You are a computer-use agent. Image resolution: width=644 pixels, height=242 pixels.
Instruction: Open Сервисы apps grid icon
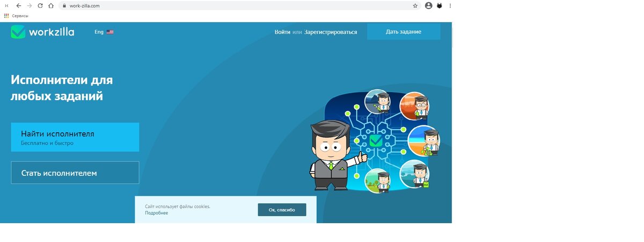point(6,16)
